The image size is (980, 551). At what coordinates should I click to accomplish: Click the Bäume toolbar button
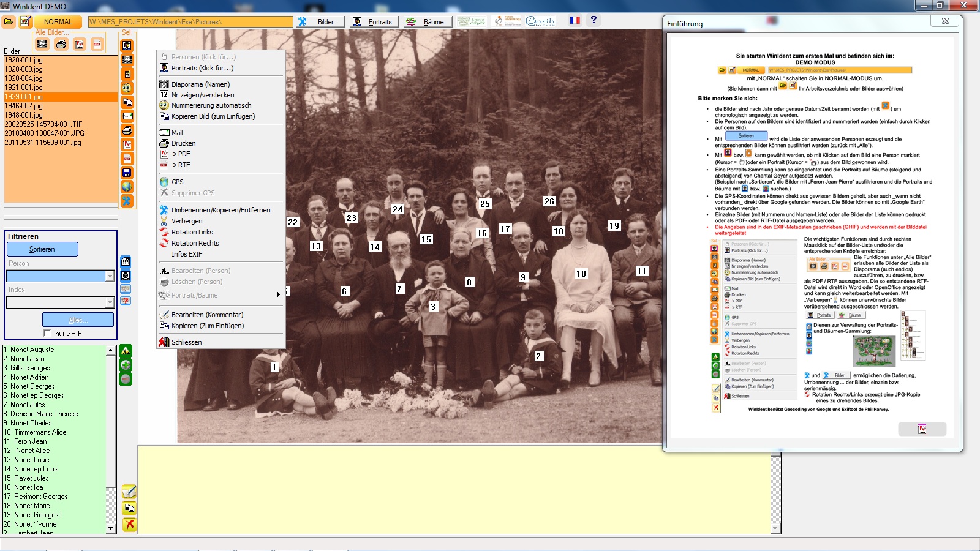click(x=427, y=22)
